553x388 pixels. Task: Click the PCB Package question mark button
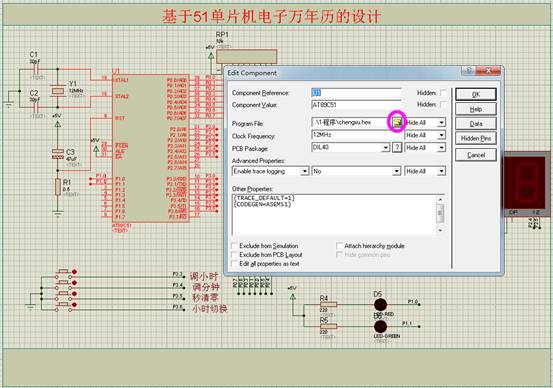pos(397,147)
